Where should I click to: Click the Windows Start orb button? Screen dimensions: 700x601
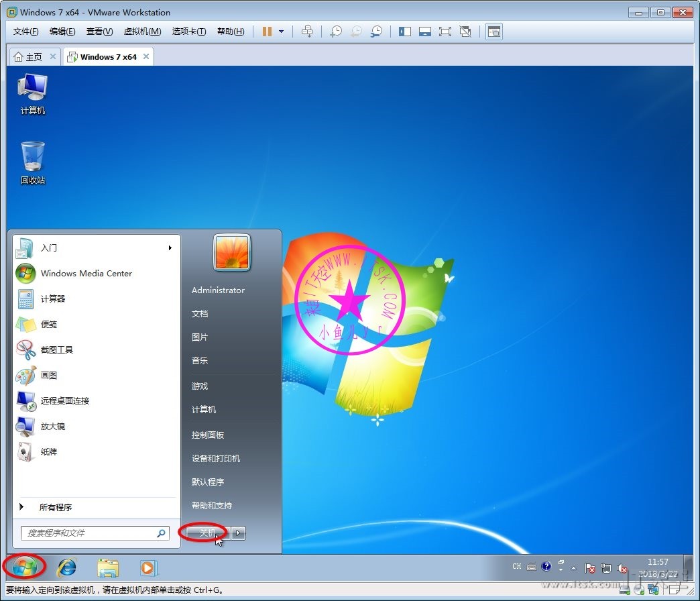coord(24,567)
